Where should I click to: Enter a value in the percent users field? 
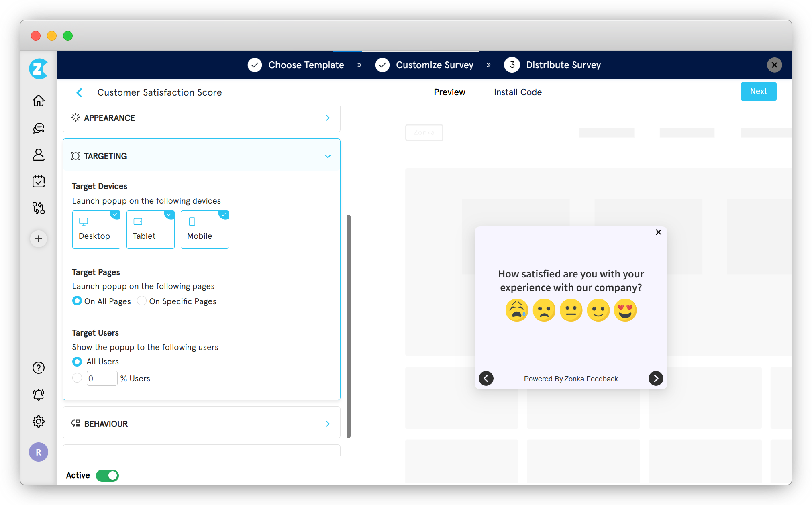100,378
